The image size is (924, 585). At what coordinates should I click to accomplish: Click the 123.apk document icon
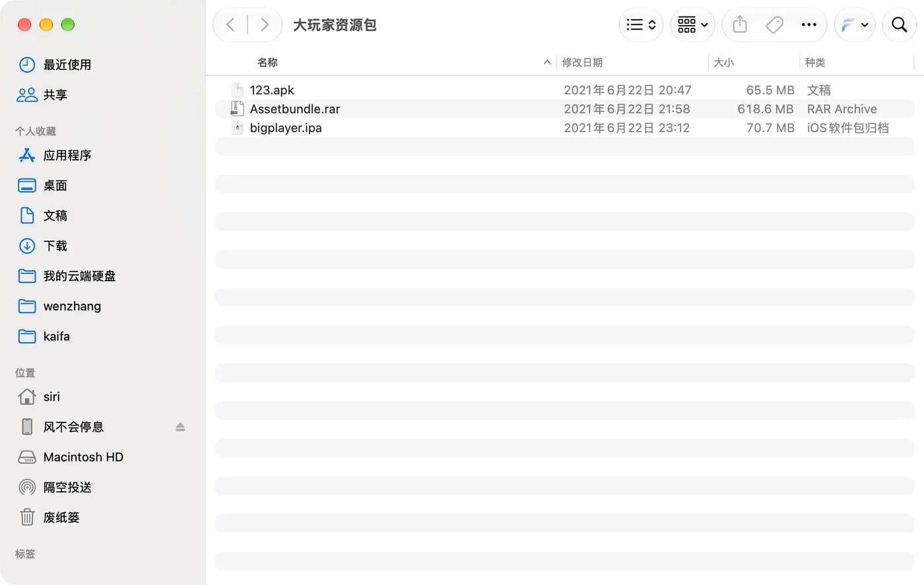[238, 90]
